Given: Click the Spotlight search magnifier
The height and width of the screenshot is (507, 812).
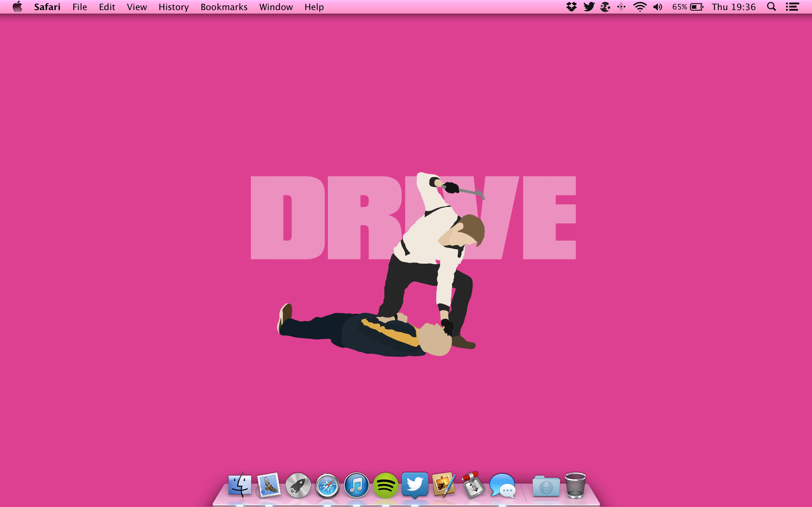Looking at the screenshot, I should [771, 7].
